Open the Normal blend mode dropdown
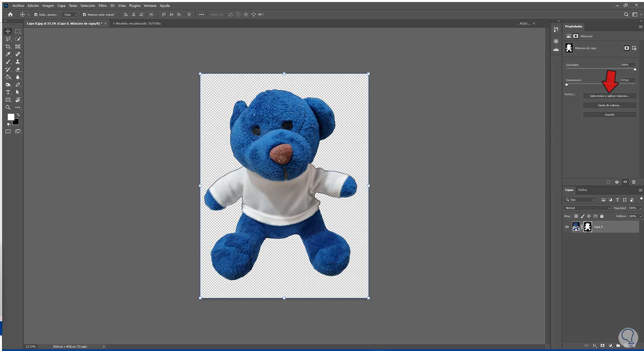Image resolution: width=644 pixels, height=351 pixels. [x=587, y=208]
